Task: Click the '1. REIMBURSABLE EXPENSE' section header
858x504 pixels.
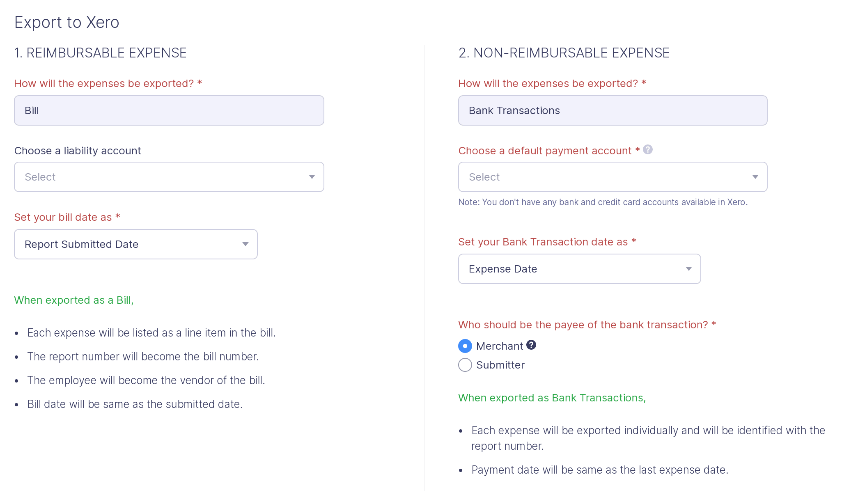Action: pyautogui.click(x=100, y=53)
